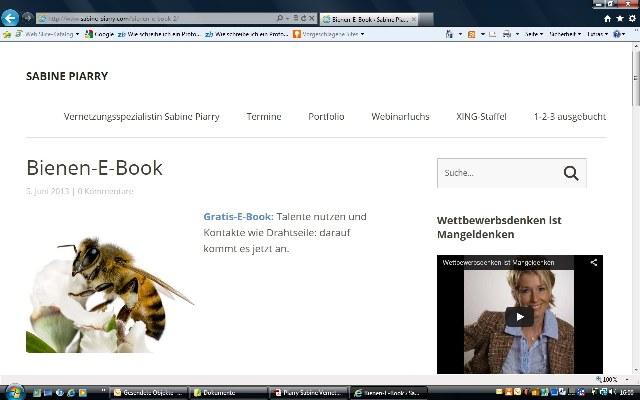Click the video title Wettbewerbsdenken ist Mangeldenken
Viewport: 640px width, 400px height.
[498, 262]
